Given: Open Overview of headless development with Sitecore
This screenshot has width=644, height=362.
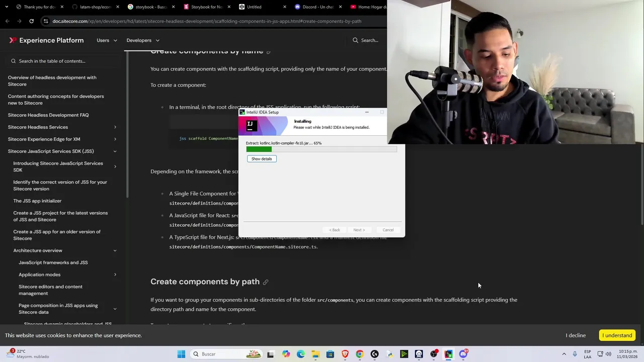Looking at the screenshot, I should (52, 81).
